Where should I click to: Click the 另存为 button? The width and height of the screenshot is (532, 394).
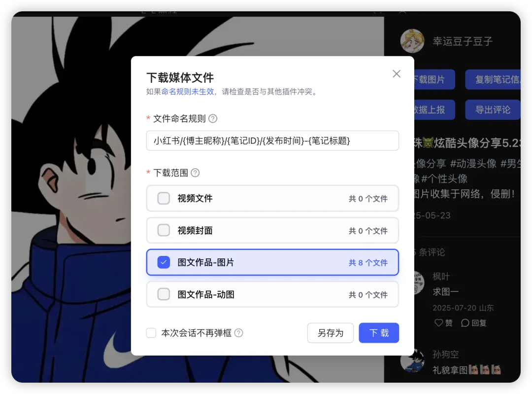tap(331, 333)
